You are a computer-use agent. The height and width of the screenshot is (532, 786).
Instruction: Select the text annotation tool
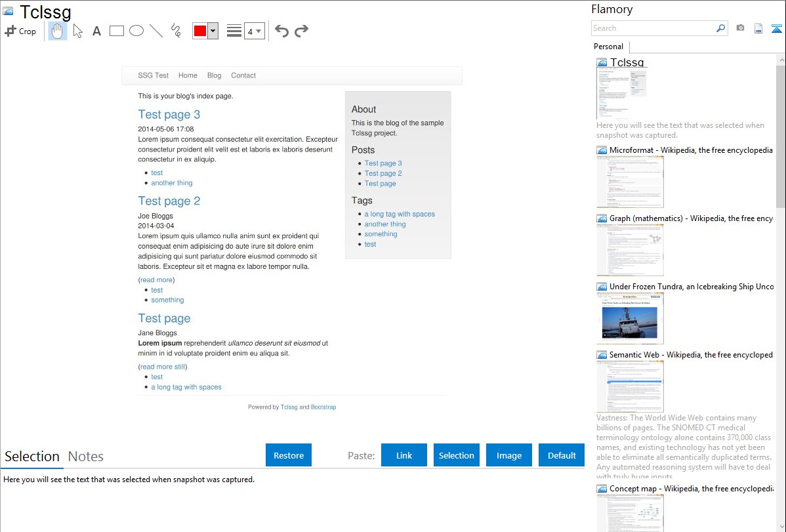[x=96, y=31]
